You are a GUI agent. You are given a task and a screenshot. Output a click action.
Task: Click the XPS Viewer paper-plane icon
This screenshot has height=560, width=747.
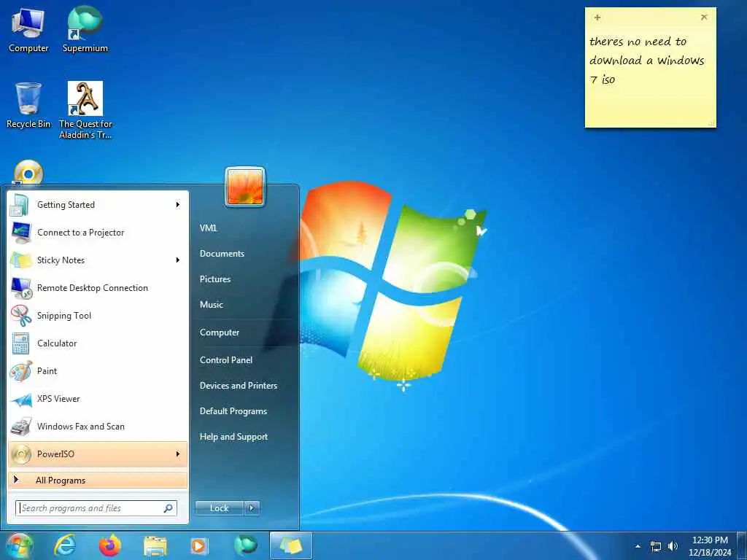click(x=20, y=399)
